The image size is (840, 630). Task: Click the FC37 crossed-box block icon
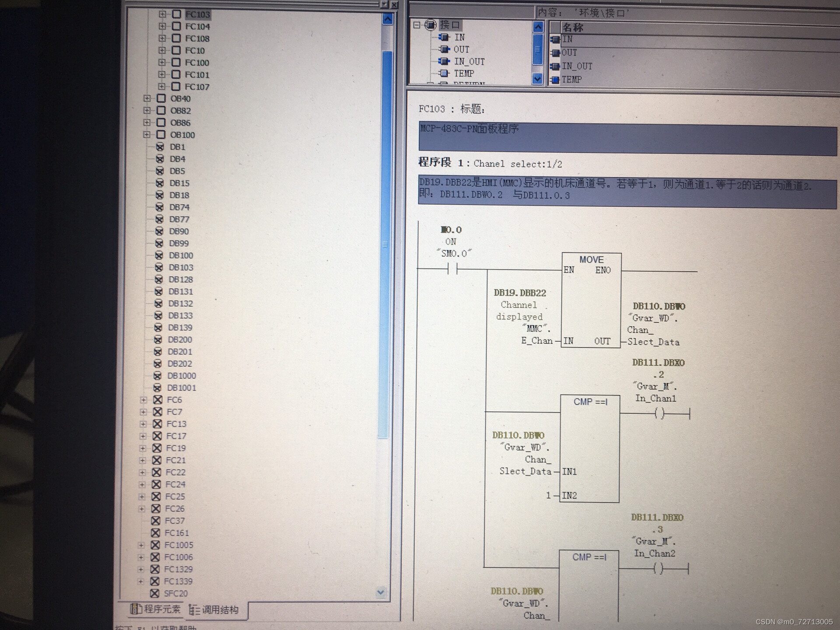pos(155,521)
